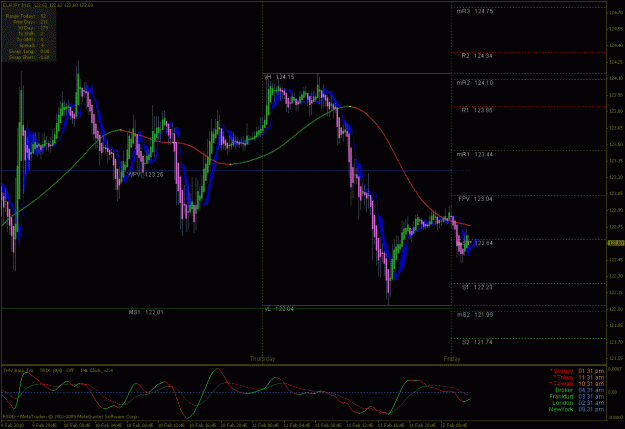
Task: Click the S1 122.23 support label
Action: 477,287
